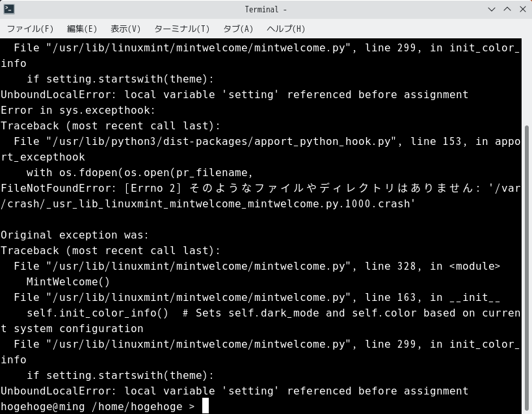The height and width of the screenshot is (414, 532).
Task: Click the 'self.init_color_info()' code line
Action: click(273, 313)
